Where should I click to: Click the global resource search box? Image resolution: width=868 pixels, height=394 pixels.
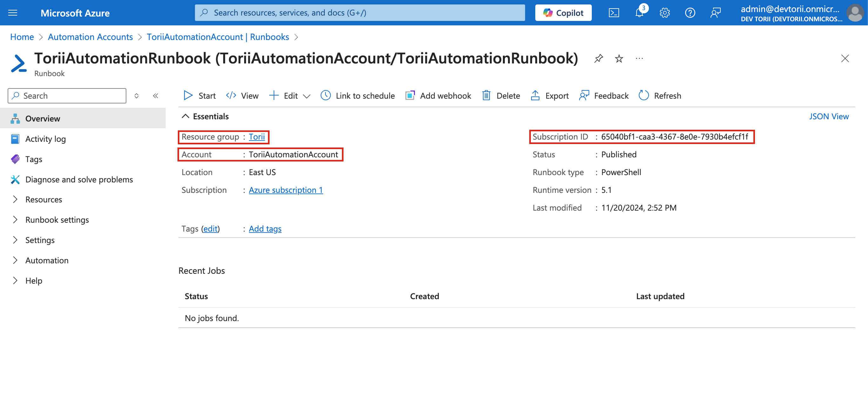pos(359,13)
